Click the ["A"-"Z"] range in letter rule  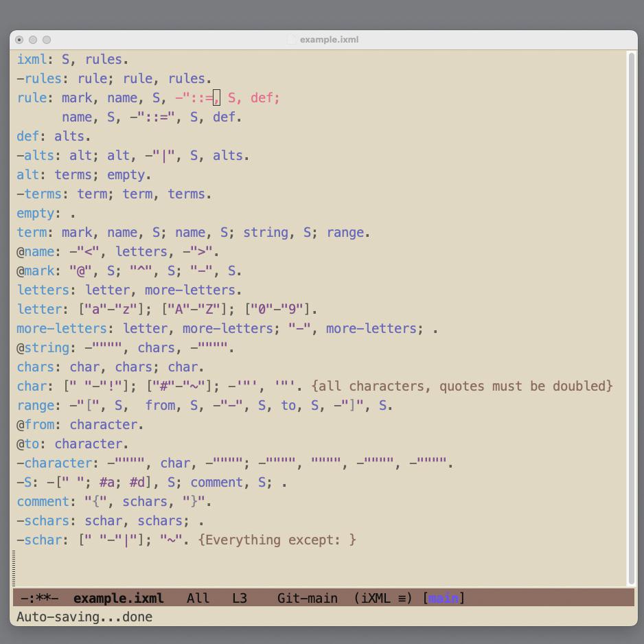point(194,309)
